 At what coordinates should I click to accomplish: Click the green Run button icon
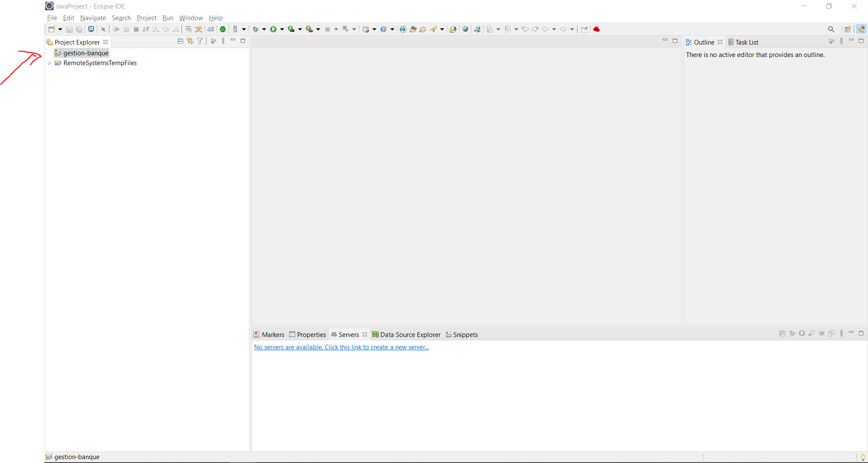(x=273, y=29)
